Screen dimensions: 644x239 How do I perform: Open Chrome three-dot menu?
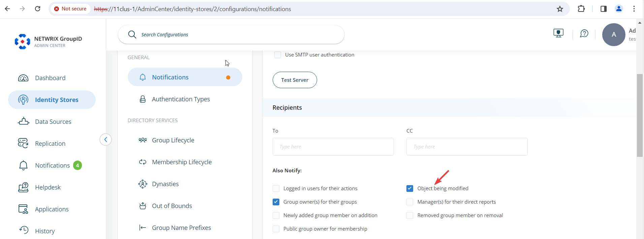(634, 9)
